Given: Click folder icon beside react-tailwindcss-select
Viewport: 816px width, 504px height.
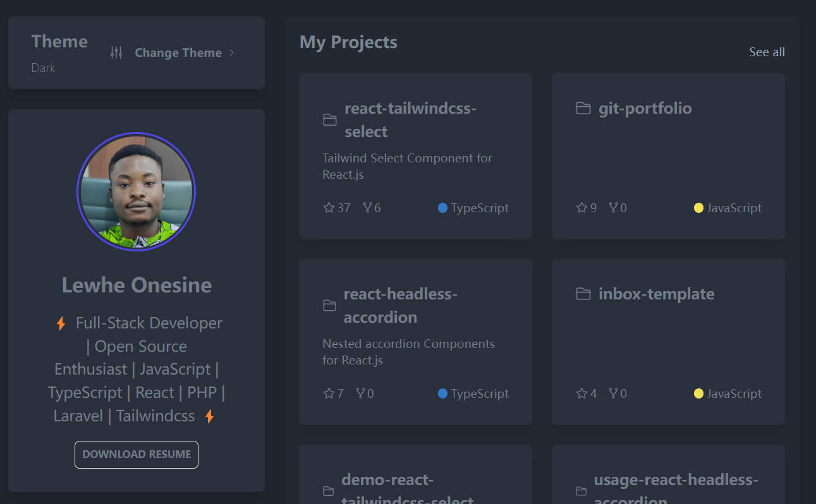Looking at the screenshot, I should pos(329,120).
